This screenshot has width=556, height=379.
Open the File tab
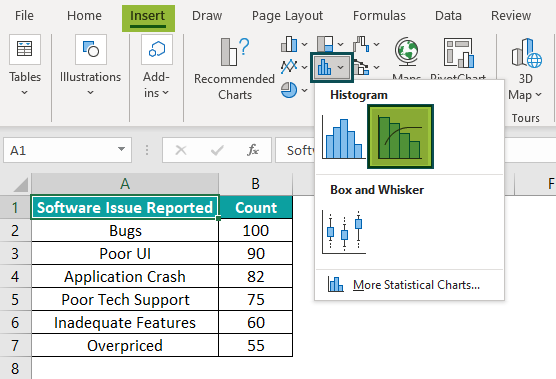click(x=24, y=16)
